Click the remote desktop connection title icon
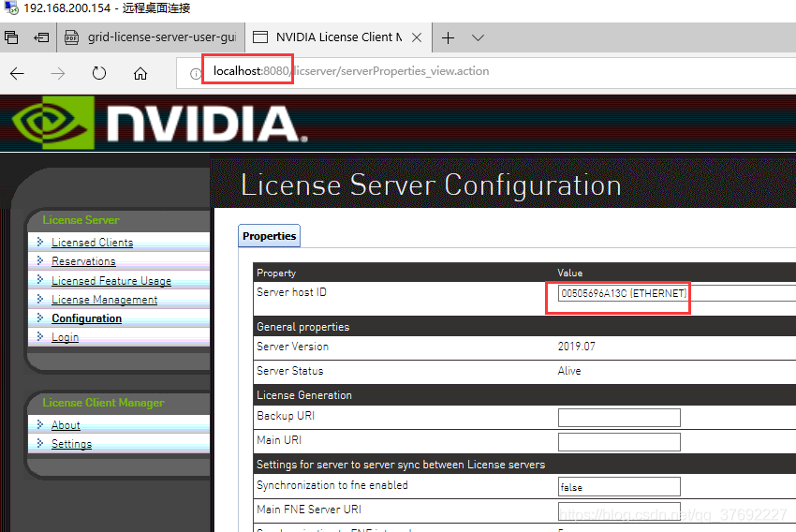The height and width of the screenshot is (532, 796). pyautogui.click(x=11, y=7)
